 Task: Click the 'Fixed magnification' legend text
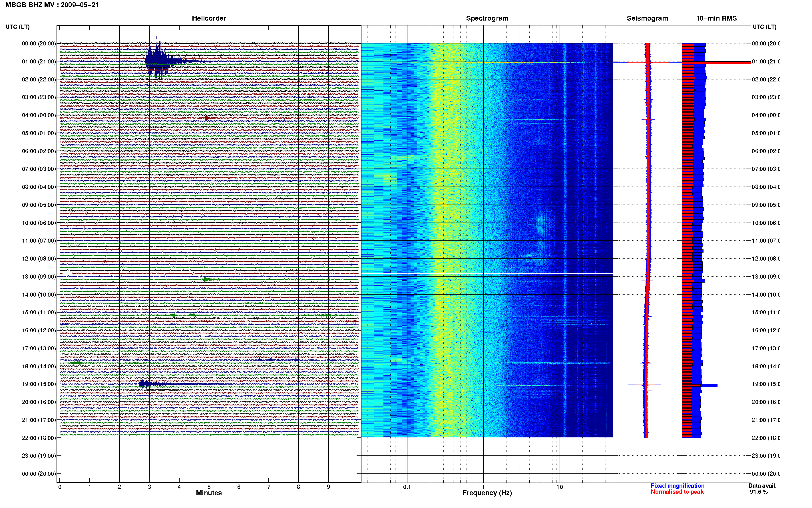[678, 486]
